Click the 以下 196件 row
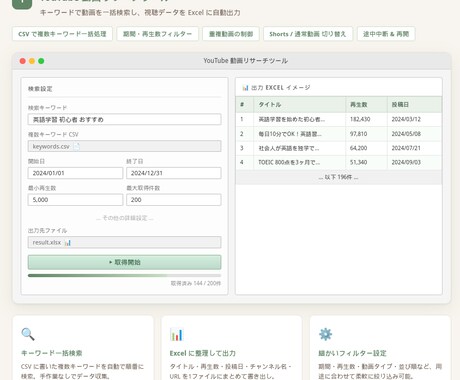This screenshot has width=460, height=380. [x=339, y=177]
